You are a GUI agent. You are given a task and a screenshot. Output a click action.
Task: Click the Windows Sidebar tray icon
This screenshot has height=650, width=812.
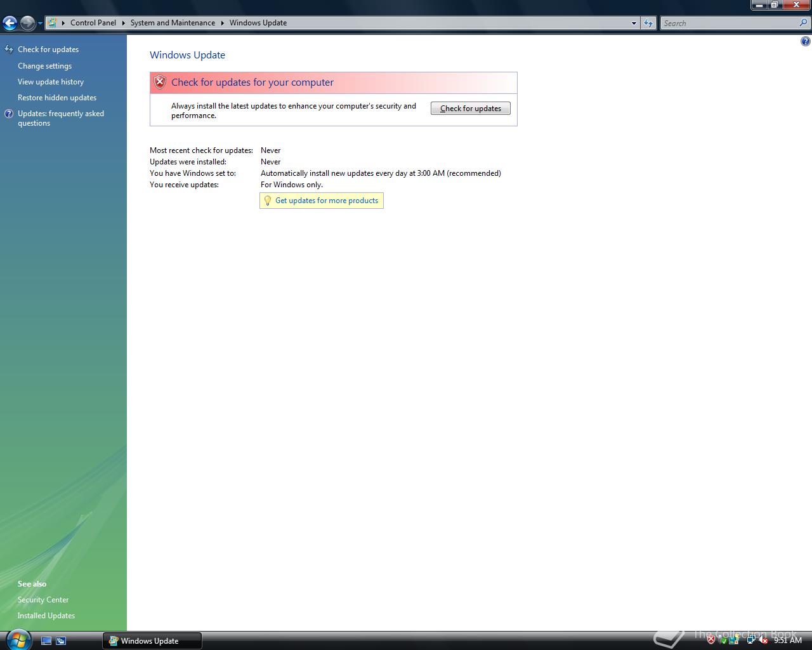pyautogui.click(x=734, y=640)
